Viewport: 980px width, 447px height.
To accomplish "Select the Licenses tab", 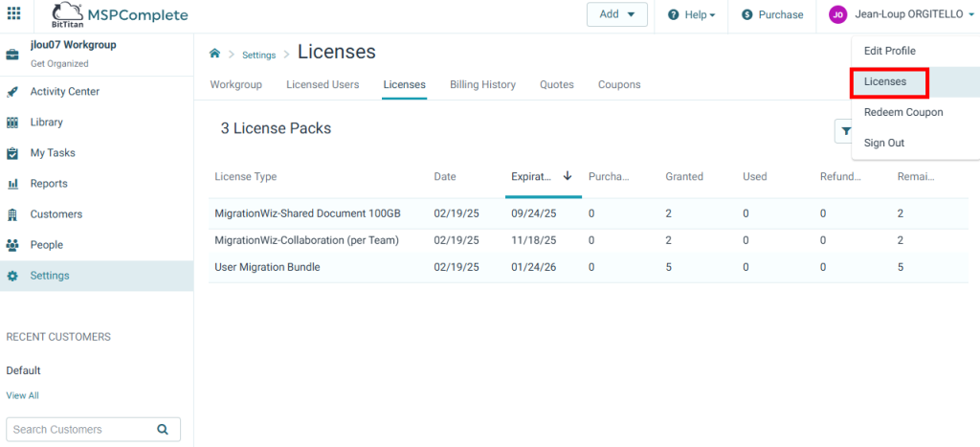I will 405,84.
